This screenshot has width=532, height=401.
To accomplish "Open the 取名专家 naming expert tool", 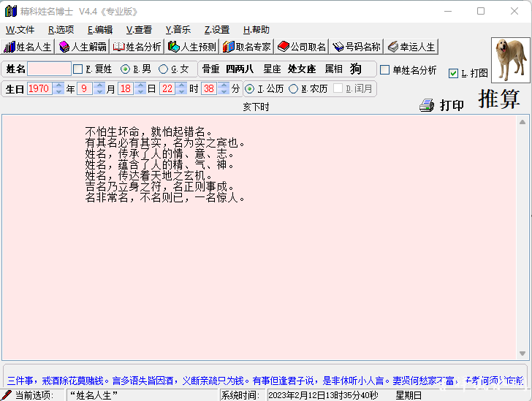I will [247, 47].
